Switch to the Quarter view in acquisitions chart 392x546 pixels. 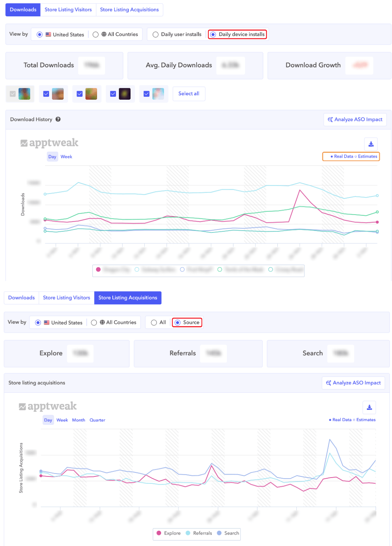(97, 420)
